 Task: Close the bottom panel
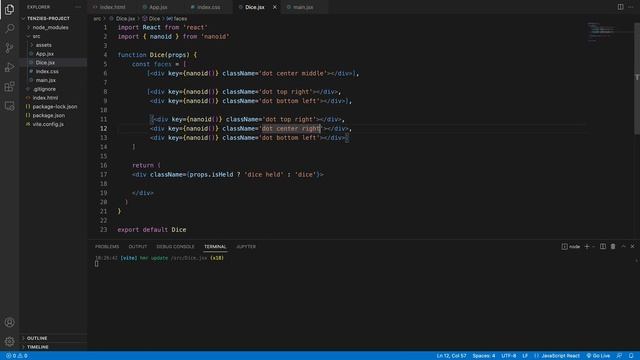pyautogui.click(x=633, y=247)
